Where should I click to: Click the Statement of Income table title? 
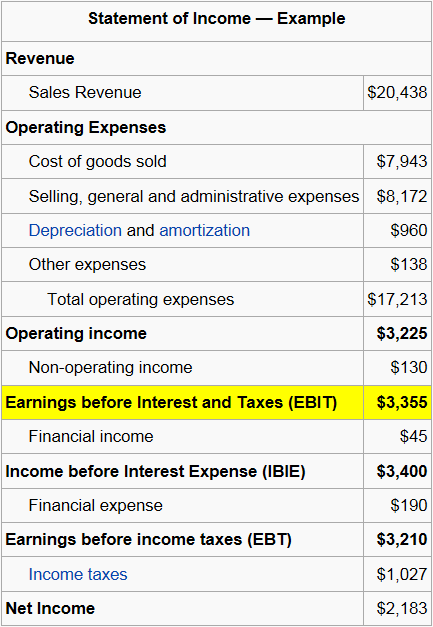(x=217, y=19)
